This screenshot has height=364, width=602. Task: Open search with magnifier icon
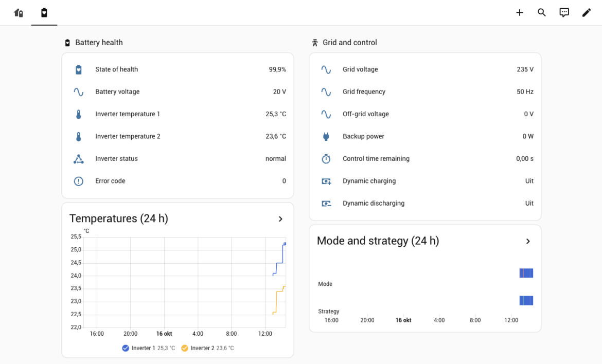542,13
